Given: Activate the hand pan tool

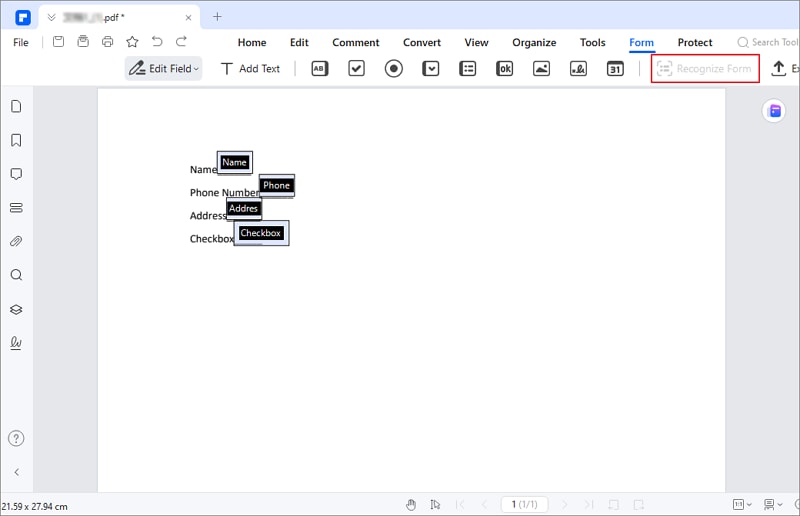Looking at the screenshot, I should (x=411, y=505).
